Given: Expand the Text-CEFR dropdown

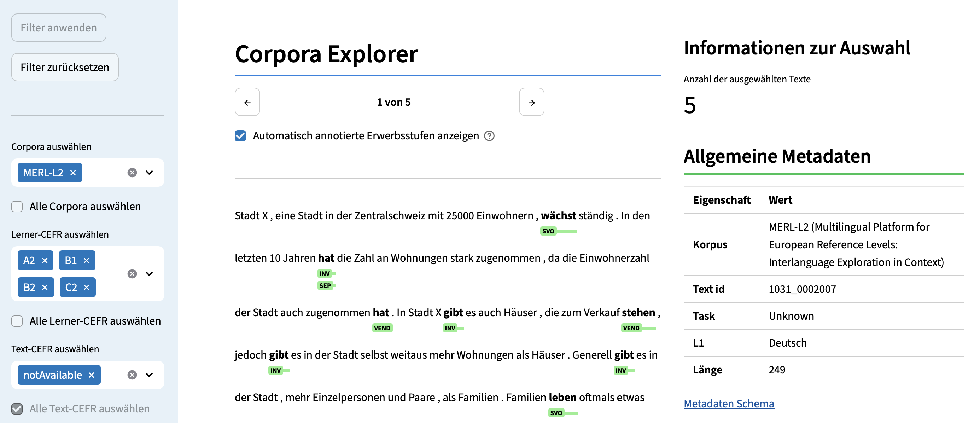Looking at the screenshot, I should click(x=150, y=375).
